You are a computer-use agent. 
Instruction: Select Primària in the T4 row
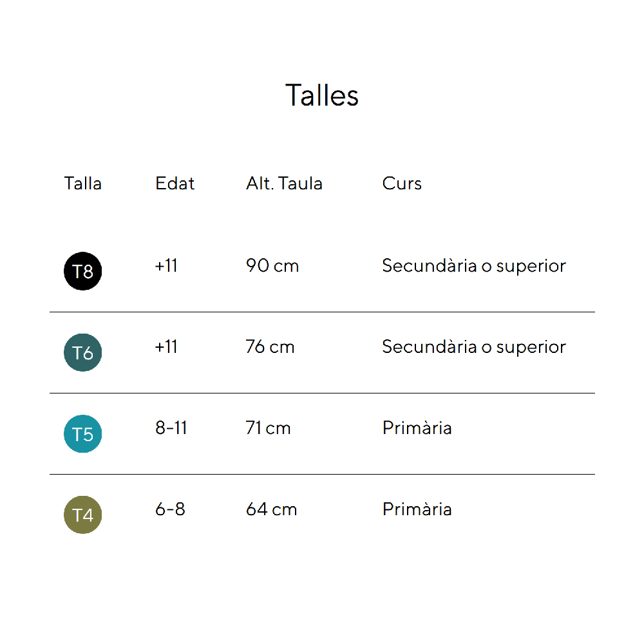pyautogui.click(x=417, y=509)
